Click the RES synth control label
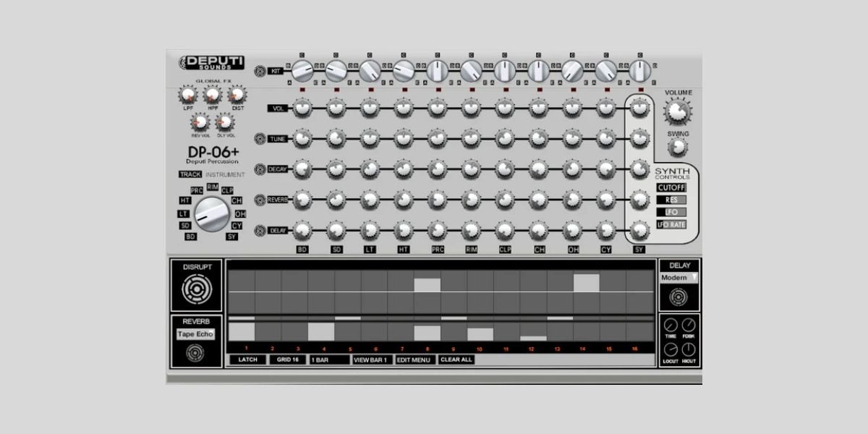The width and height of the screenshot is (868, 434). click(x=671, y=200)
